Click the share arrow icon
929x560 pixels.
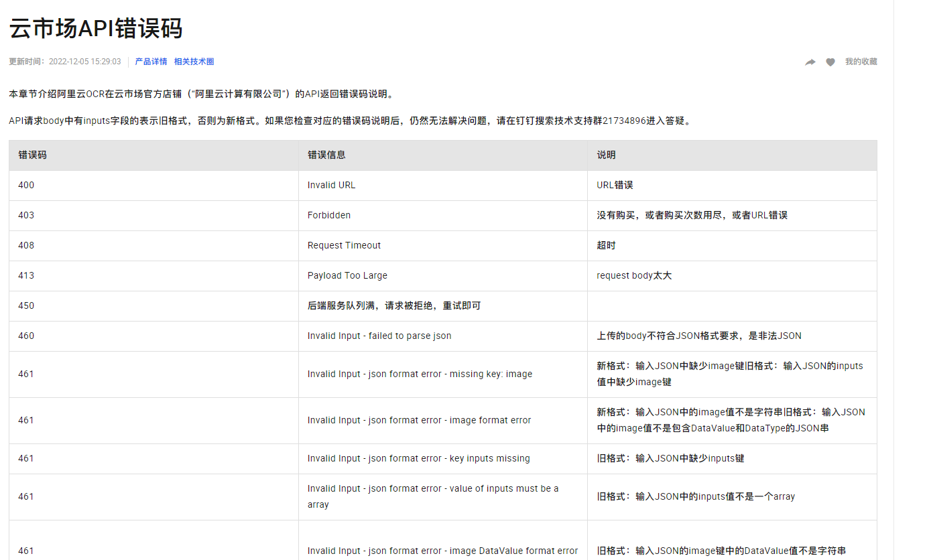tap(810, 62)
